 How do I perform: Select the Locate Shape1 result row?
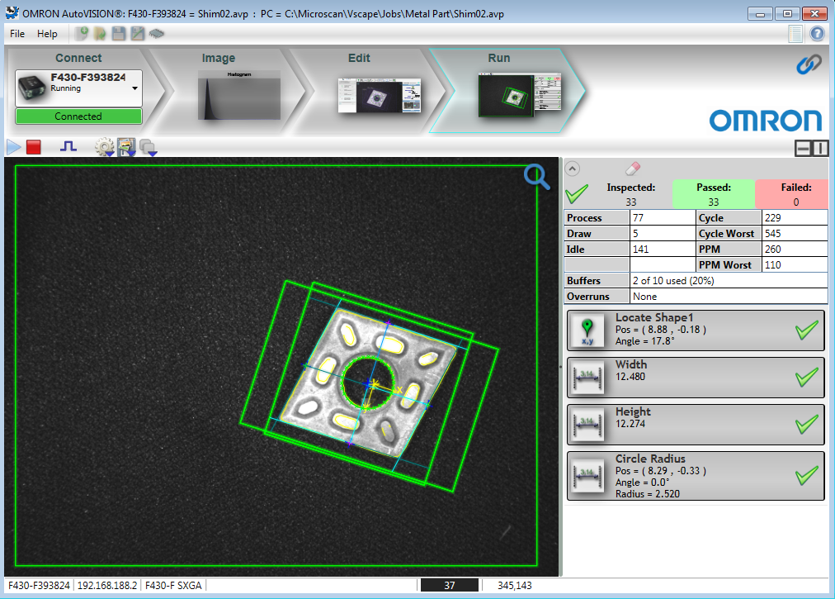696,330
